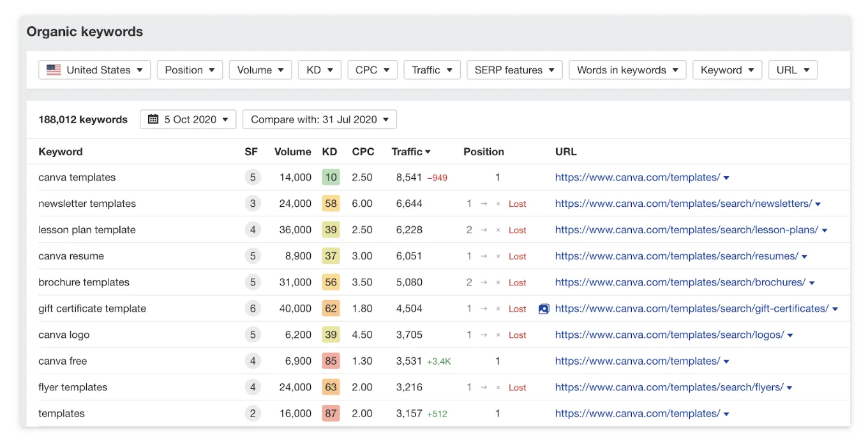Open the Position filter dropdown
868x442 pixels.
(x=190, y=70)
